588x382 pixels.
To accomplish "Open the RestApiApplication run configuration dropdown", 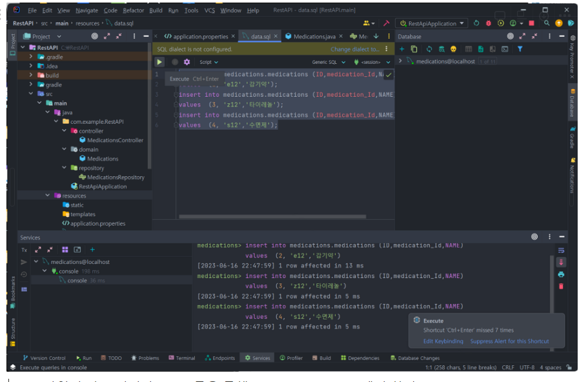I will point(432,23).
